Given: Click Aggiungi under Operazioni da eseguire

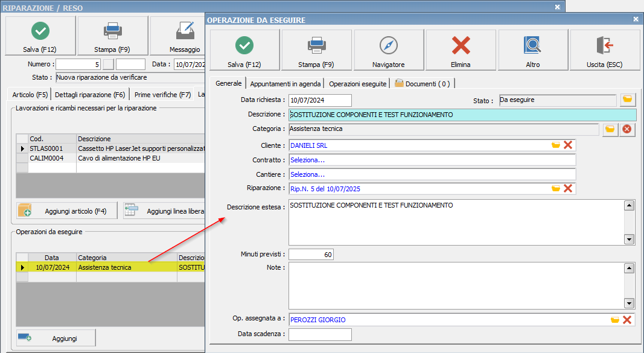Looking at the screenshot, I should (x=56, y=339).
